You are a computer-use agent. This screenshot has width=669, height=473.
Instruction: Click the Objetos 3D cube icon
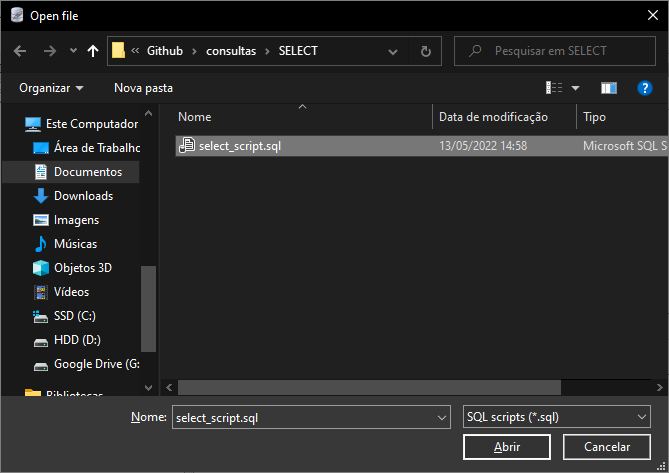tap(41, 268)
